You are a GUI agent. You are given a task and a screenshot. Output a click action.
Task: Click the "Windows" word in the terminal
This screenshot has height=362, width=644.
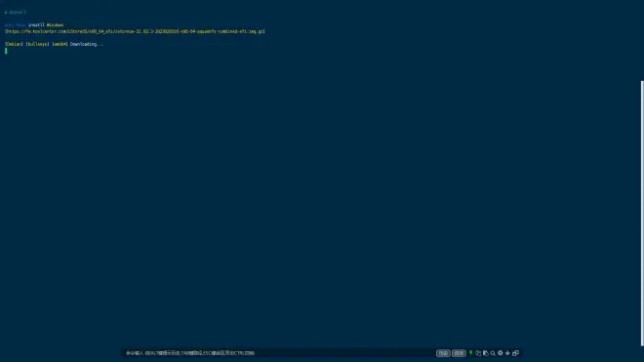(55, 25)
